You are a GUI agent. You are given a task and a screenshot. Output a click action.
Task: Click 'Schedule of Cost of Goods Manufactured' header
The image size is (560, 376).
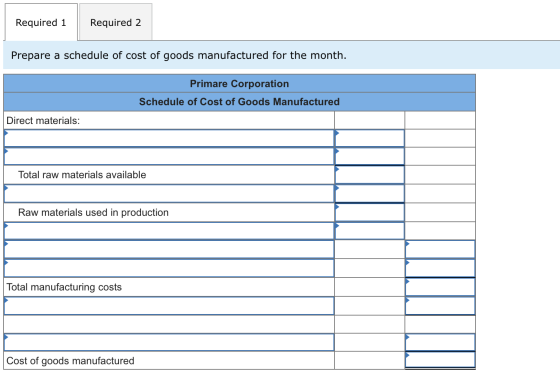pos(239,102)
